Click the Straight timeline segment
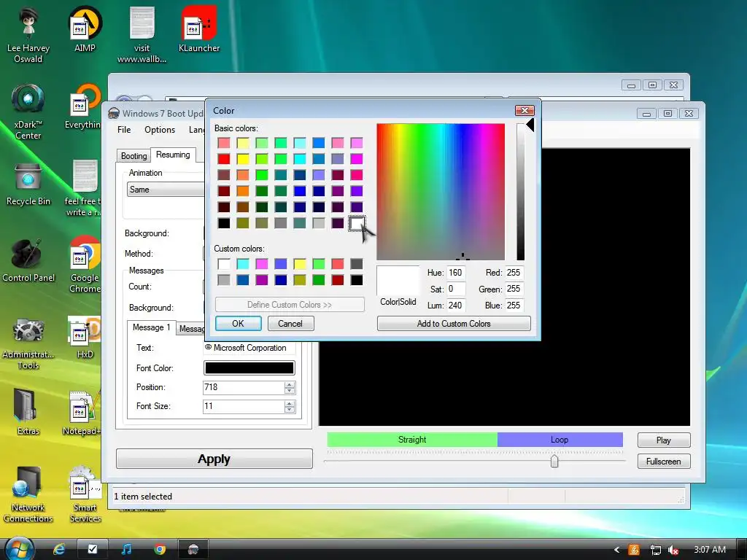Viewport: 747px width, 560px height. [x=412, y=440]
